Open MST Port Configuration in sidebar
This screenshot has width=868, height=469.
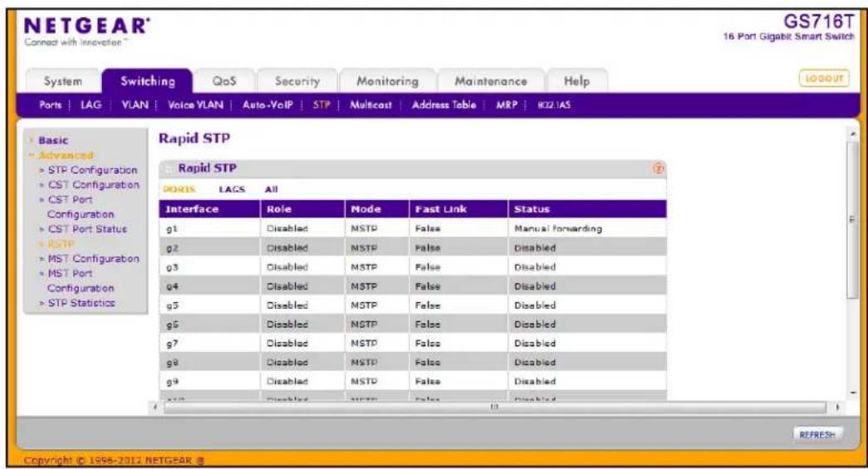point(81,281)
